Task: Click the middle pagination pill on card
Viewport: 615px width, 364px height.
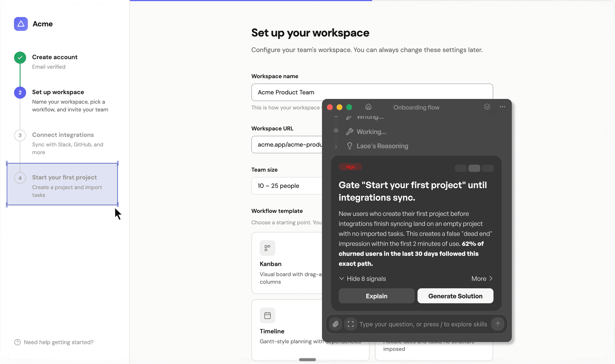Action: (x=474, y=168)
